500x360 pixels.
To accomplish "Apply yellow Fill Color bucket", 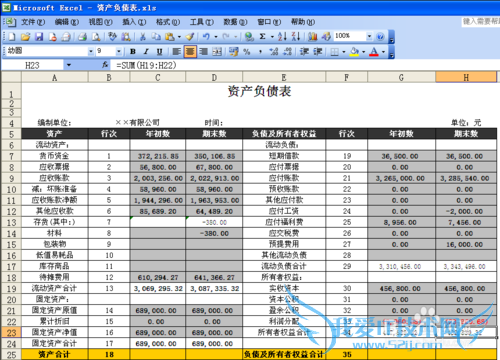I will 354,51.
